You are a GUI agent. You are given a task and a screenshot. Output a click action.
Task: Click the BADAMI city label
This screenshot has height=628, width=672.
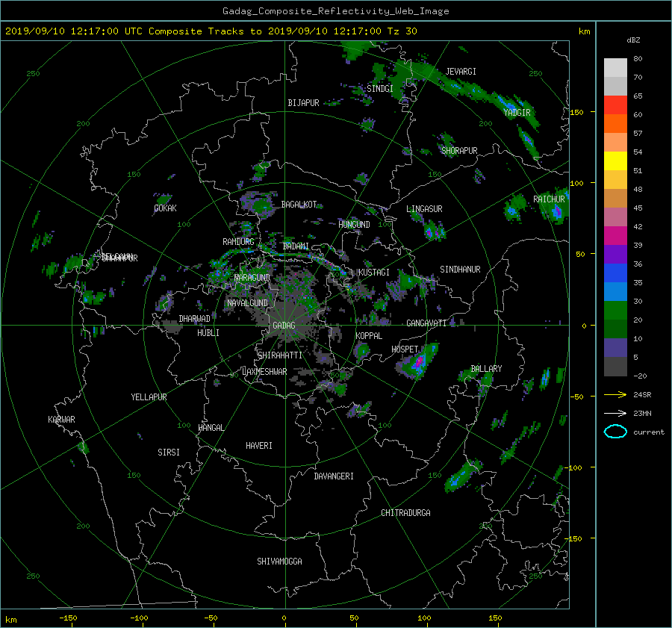click(296, 246)
